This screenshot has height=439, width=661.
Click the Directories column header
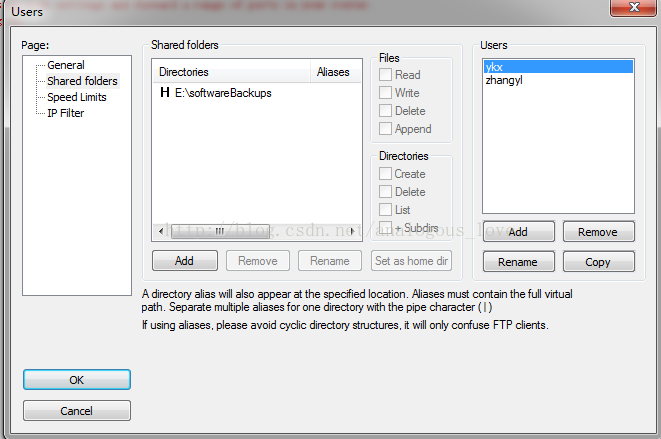(231, 72)
